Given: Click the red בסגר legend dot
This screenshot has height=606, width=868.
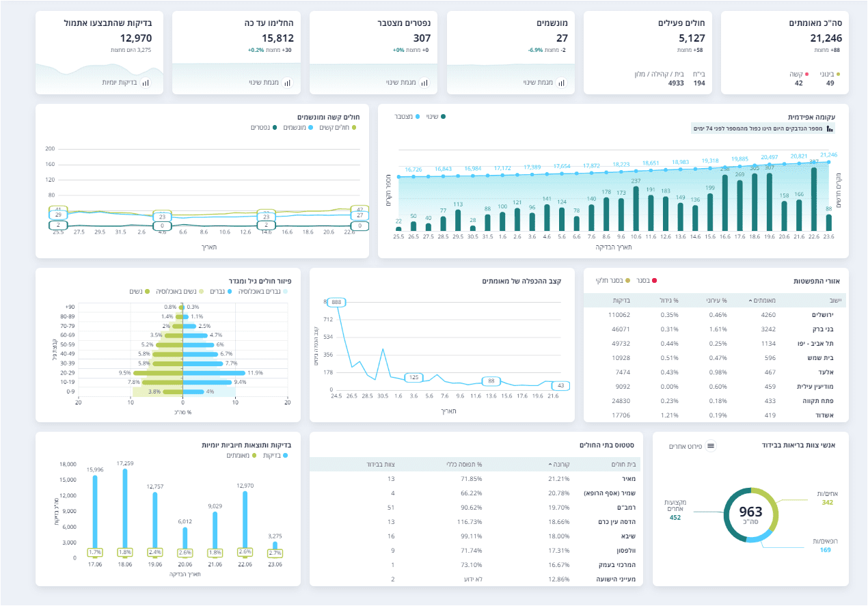Looking at the screenshot, I should 655,281.
